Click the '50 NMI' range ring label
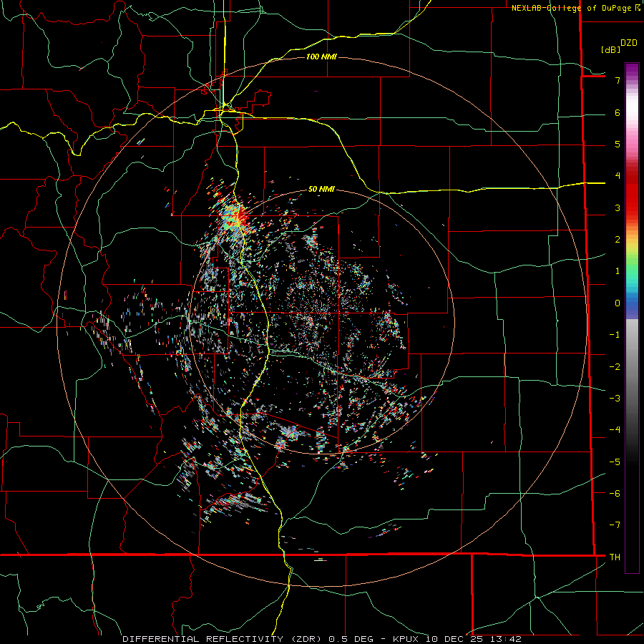The height and width of the screenshot is (644, 644). (x=321, y=189)
